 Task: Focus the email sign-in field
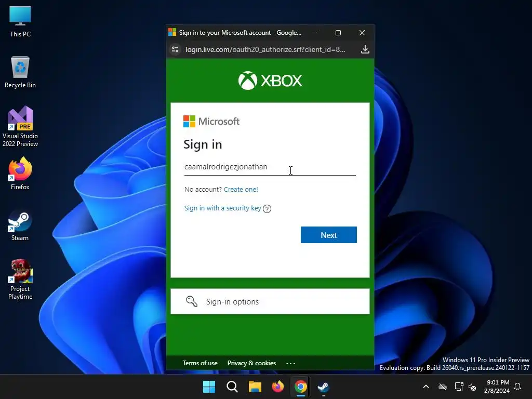270,167
